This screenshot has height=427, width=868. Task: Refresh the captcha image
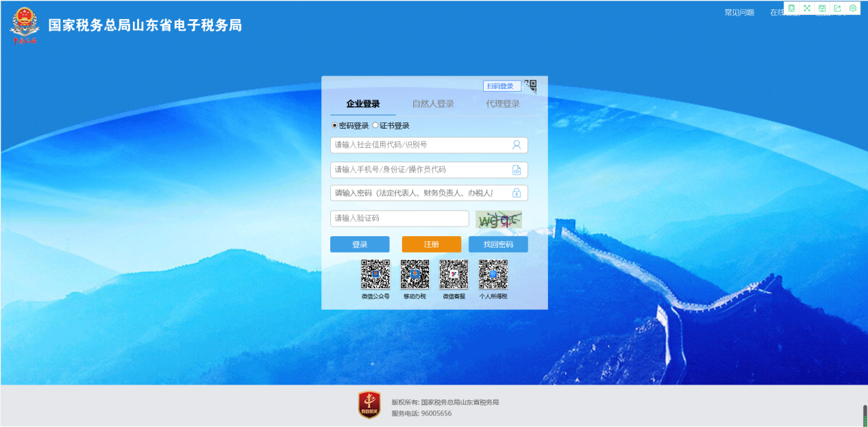coord(499,219)
